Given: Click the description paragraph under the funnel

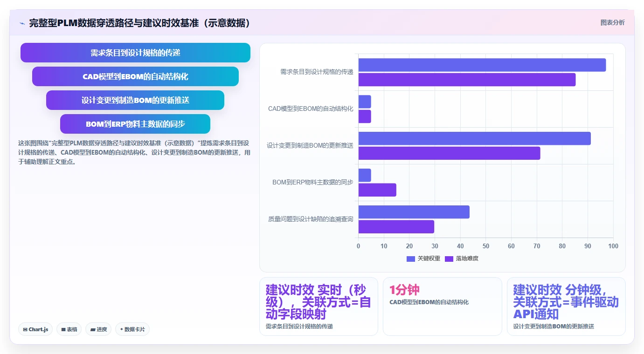Looking at the screenshot, I should pos(134,152).
